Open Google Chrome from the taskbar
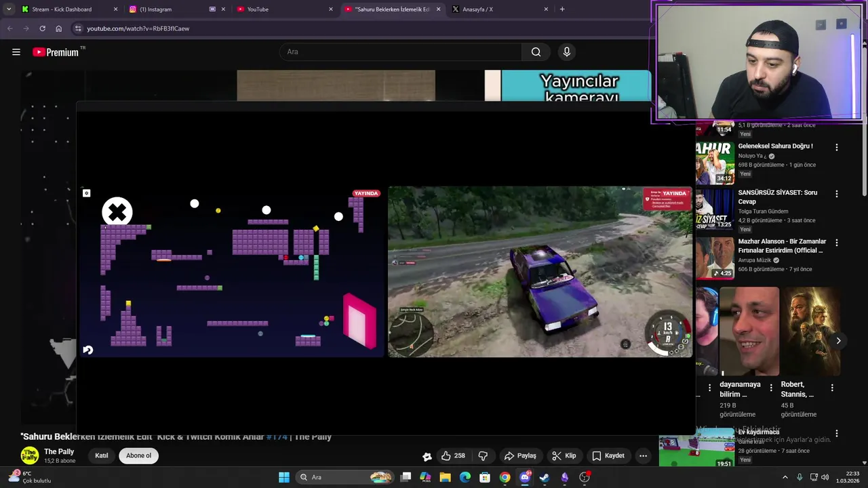Viewport: 868px width, 488px height. (505, 477)
